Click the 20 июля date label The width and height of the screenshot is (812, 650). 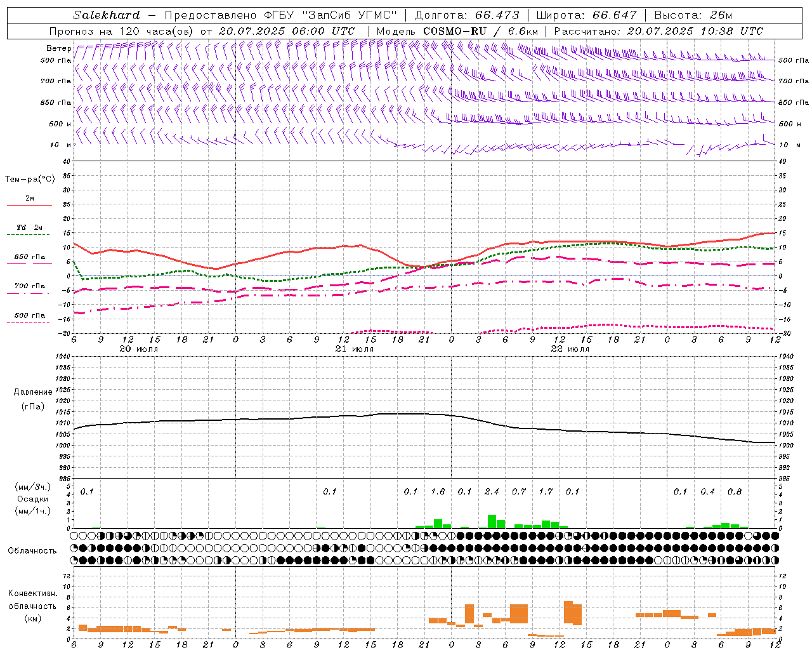click(139, 349)
